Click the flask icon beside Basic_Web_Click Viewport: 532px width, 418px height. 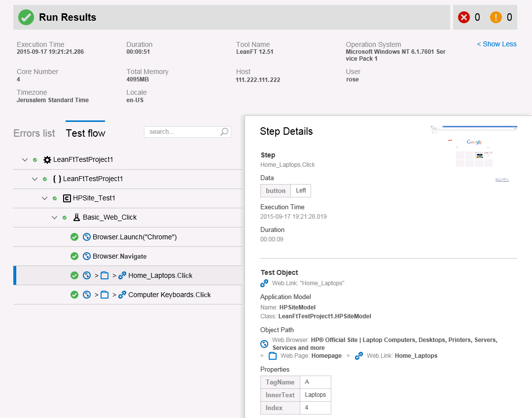tap(76, 218)
